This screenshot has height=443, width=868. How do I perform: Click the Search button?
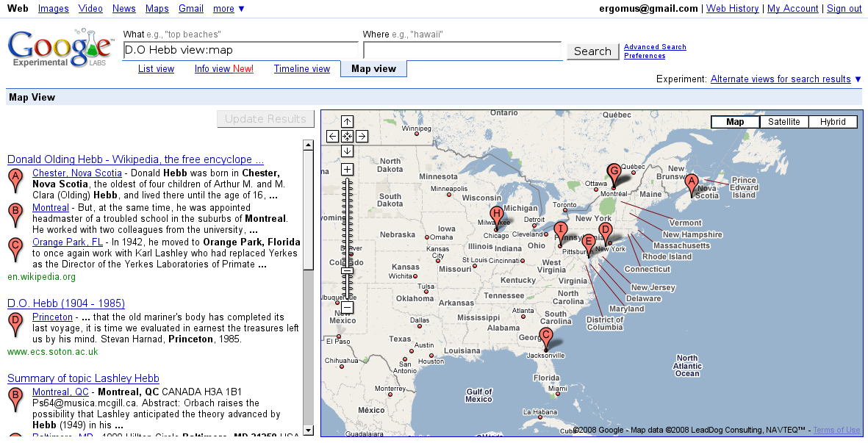(592, 51)
